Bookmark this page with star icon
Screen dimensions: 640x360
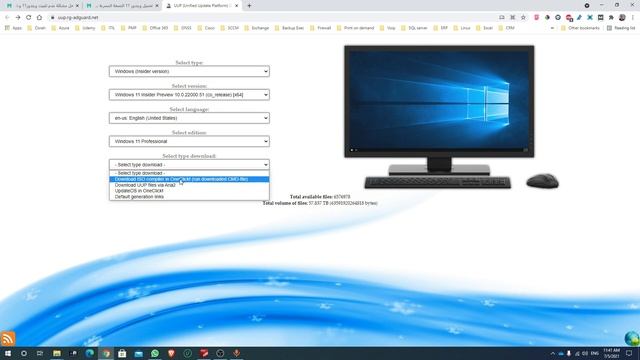[x=523, y=18]
